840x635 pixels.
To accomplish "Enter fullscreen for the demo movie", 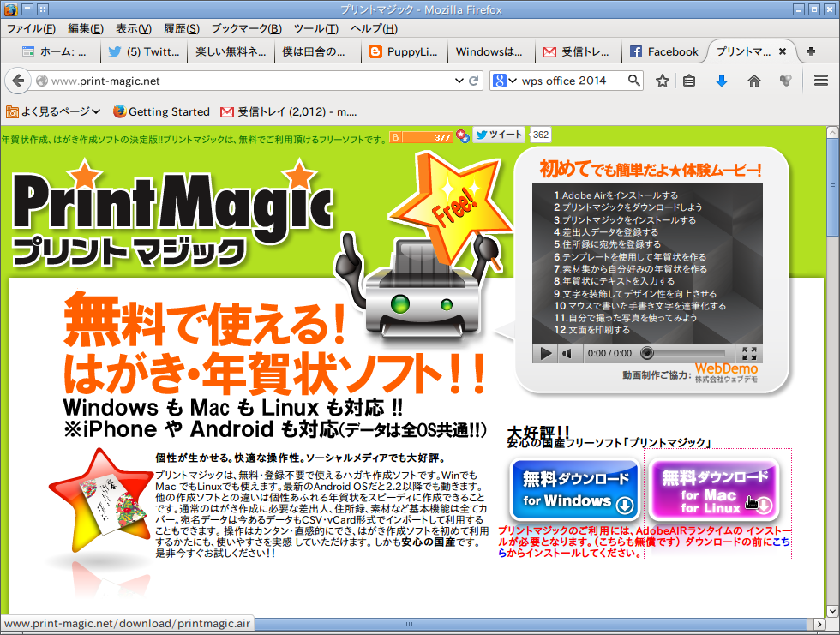I will pos(749,353).
